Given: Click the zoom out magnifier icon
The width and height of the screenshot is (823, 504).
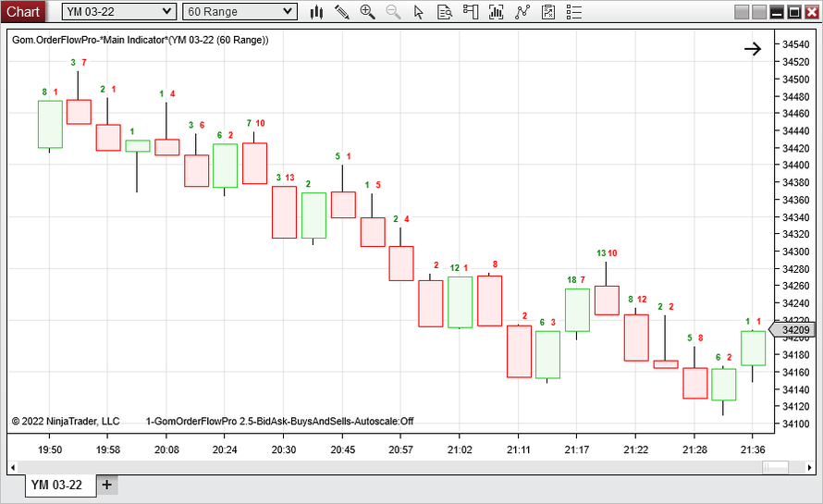Looking at the screenshot, I should (393, 11).
